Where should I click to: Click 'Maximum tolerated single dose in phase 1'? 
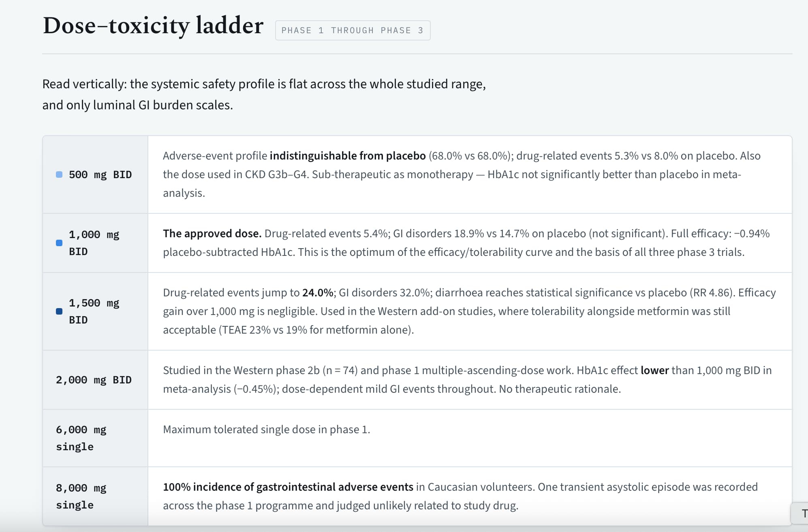267,430
